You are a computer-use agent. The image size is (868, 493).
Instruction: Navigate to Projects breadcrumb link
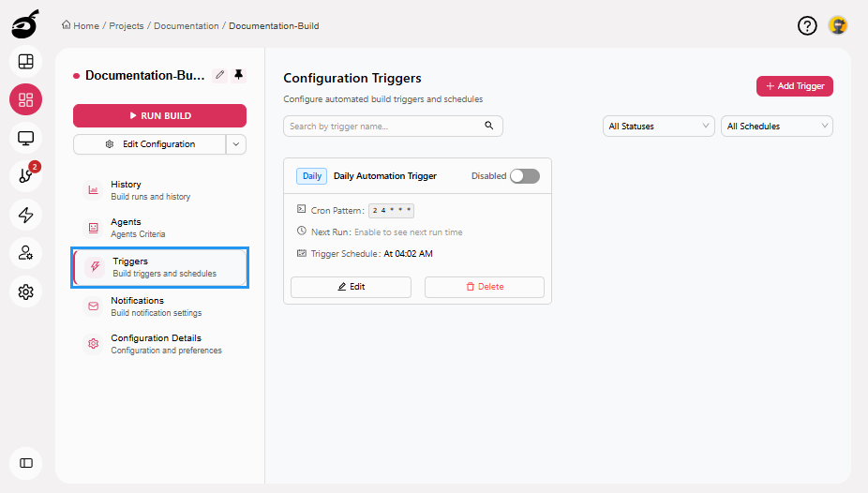(126, 26)
